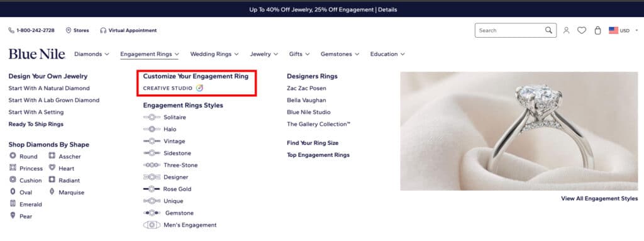
Task: Click the Men's Engagement ring icon
Action: (152, 225)
